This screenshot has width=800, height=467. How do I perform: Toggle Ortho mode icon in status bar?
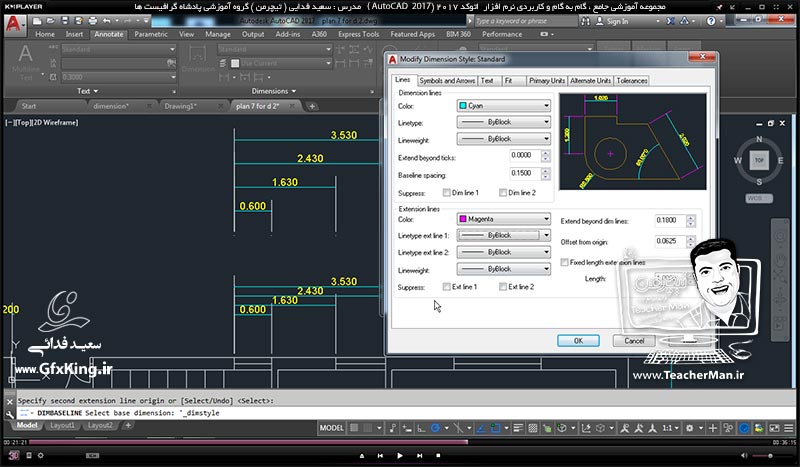[420, 428]
